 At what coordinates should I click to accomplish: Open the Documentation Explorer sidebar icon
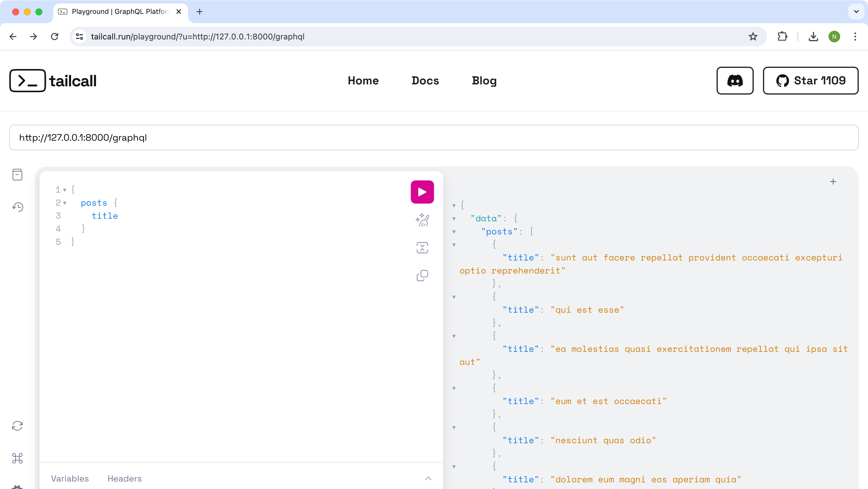[17, 174]
